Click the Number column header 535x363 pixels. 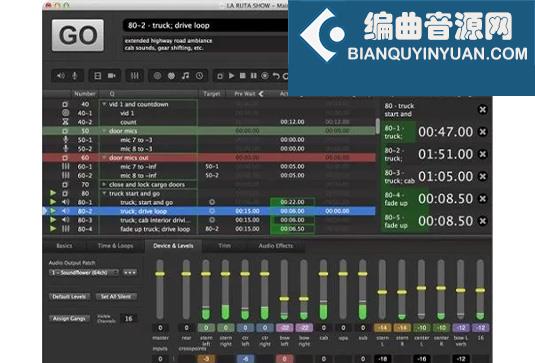click(85, 93)
